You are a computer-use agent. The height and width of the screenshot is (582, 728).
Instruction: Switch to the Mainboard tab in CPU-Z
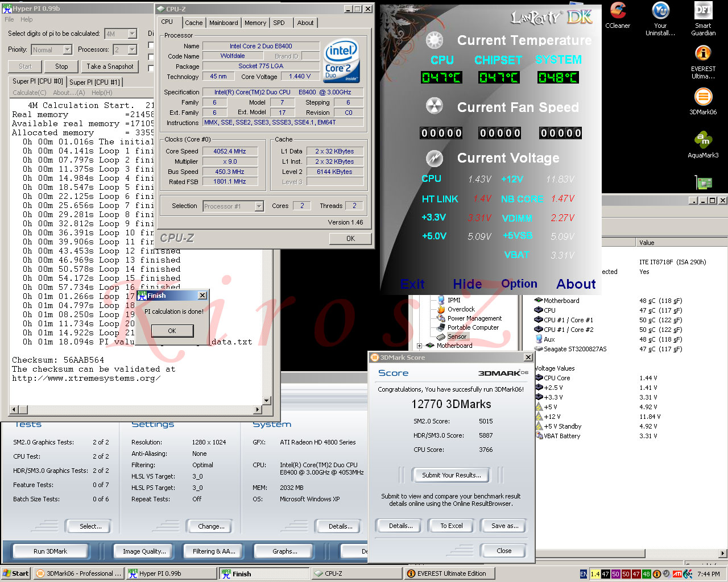click(224, 23)
